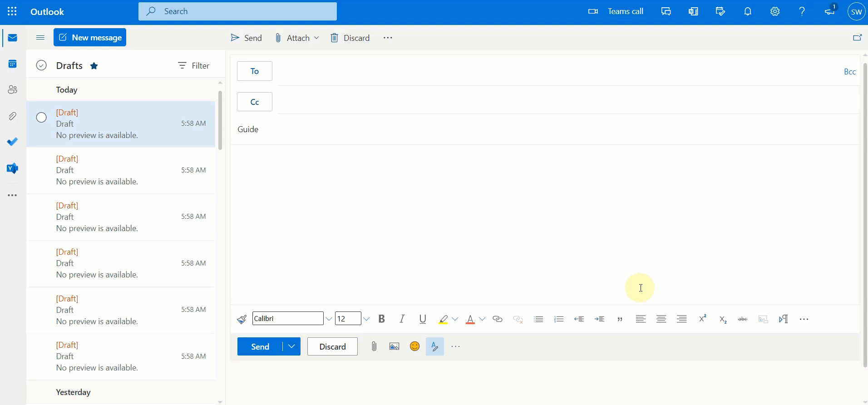Insert a hyperlink
This screenshot has width=868, height=405.
(498, 319)
